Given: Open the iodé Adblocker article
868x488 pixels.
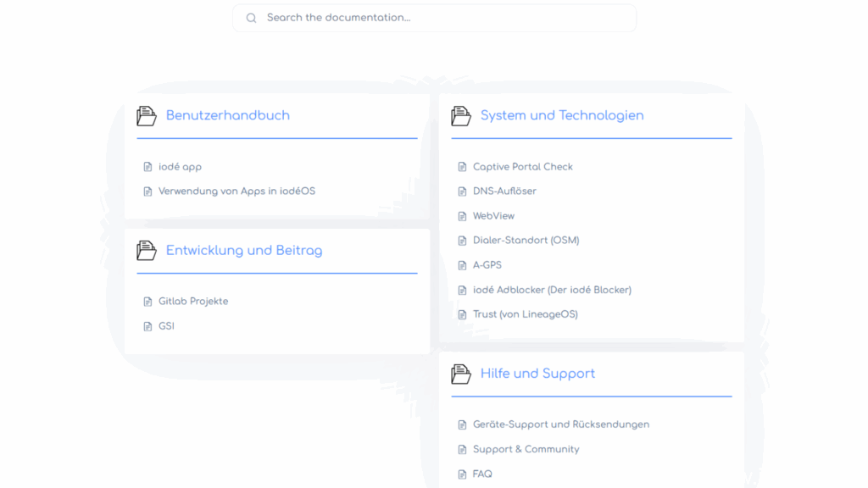Looking at the screenshot, I should click(x=552, y=290).
